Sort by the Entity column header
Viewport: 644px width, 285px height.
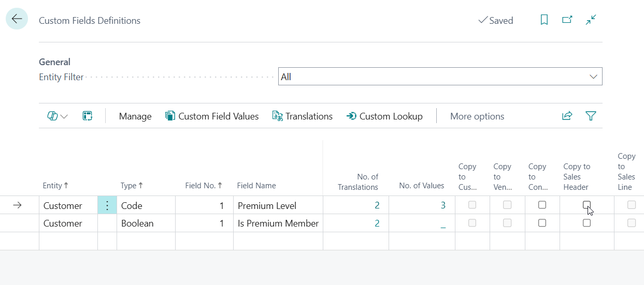point(55,186)
